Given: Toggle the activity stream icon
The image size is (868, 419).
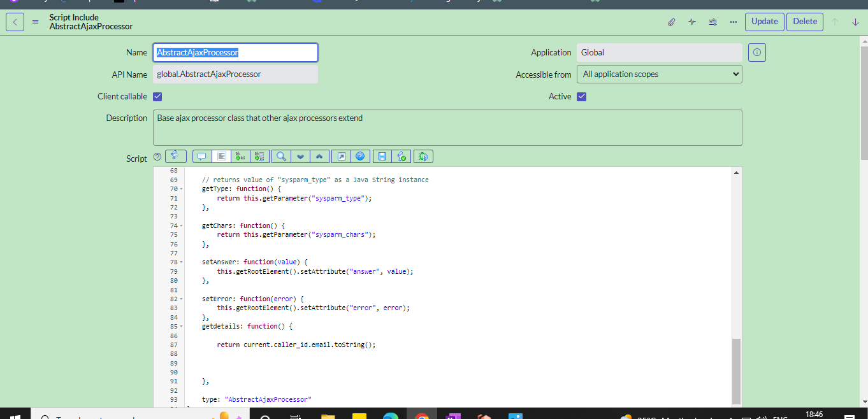Looking at the screenshot, I should [x=692, y=22].
